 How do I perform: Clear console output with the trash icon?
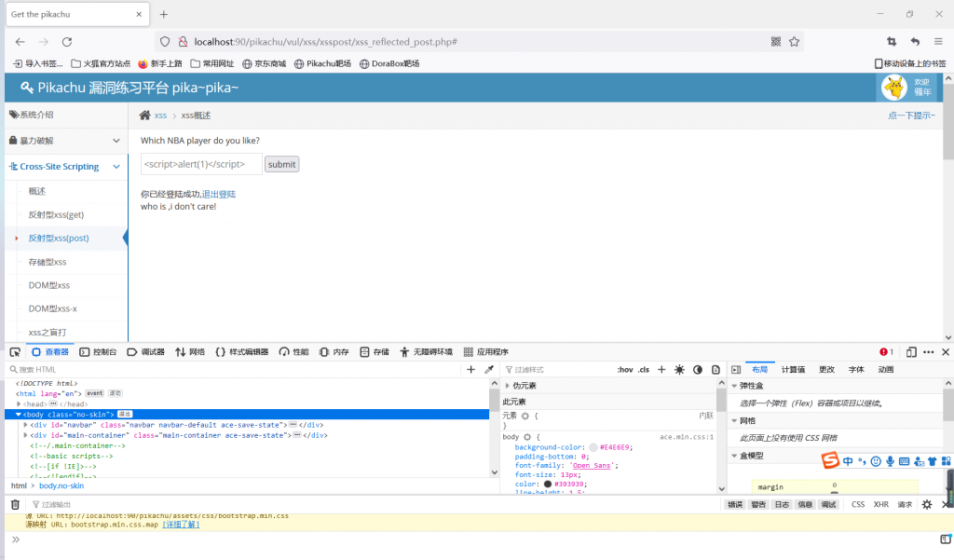pos(15,504)
